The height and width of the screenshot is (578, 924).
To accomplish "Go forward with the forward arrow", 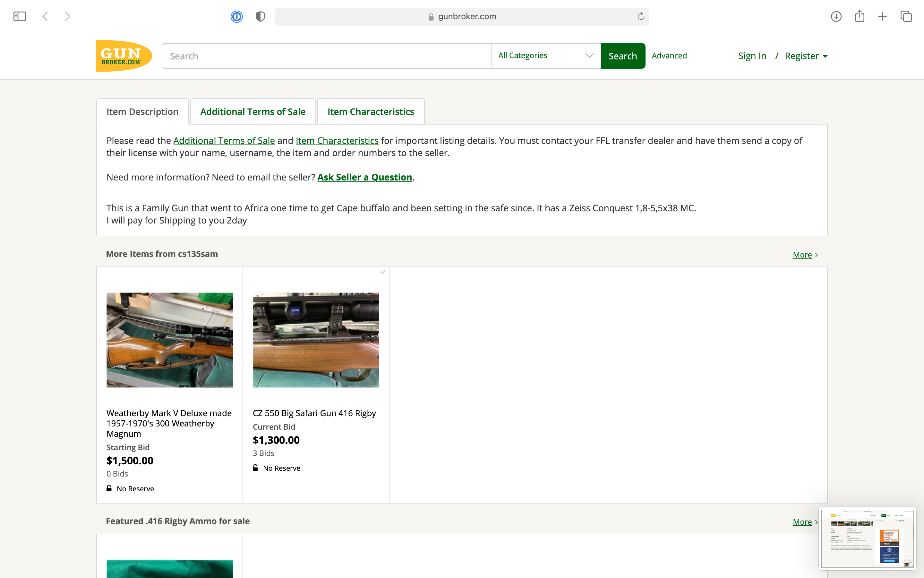I will (68, 16).
